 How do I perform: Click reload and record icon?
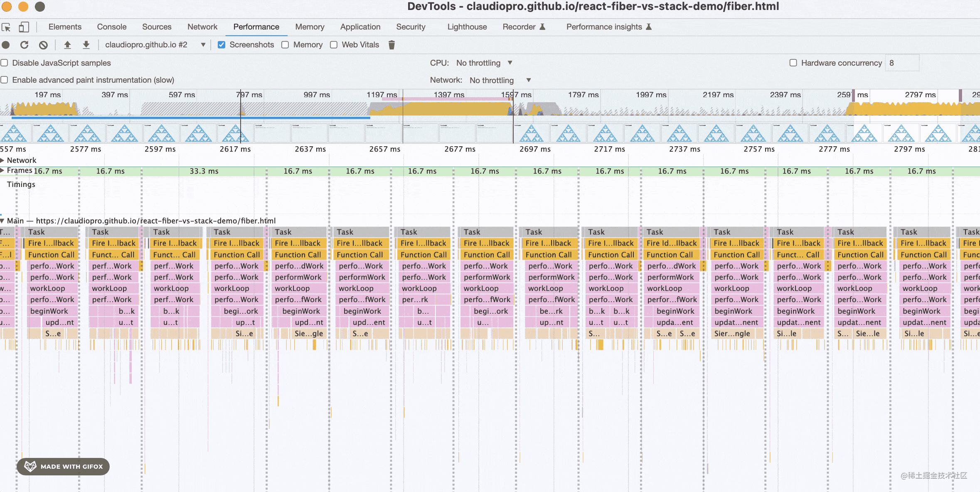[x=25, y=45]
